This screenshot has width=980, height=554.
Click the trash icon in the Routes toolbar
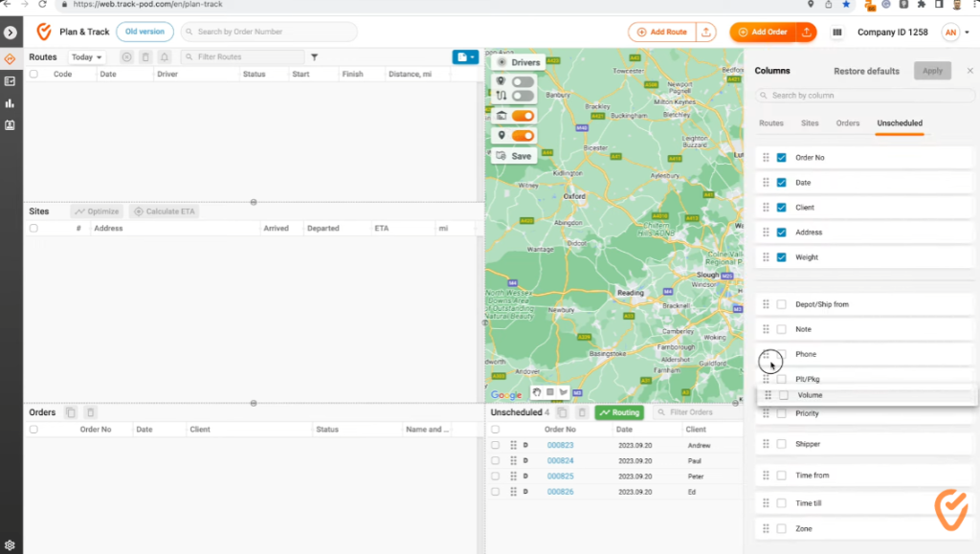(145, 57)
